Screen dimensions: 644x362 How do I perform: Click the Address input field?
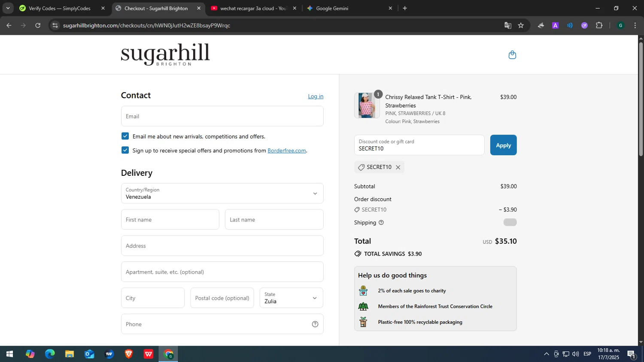[222, 246]
